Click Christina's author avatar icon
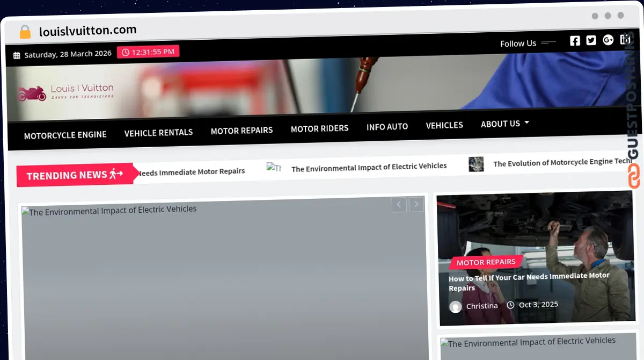 456,306
